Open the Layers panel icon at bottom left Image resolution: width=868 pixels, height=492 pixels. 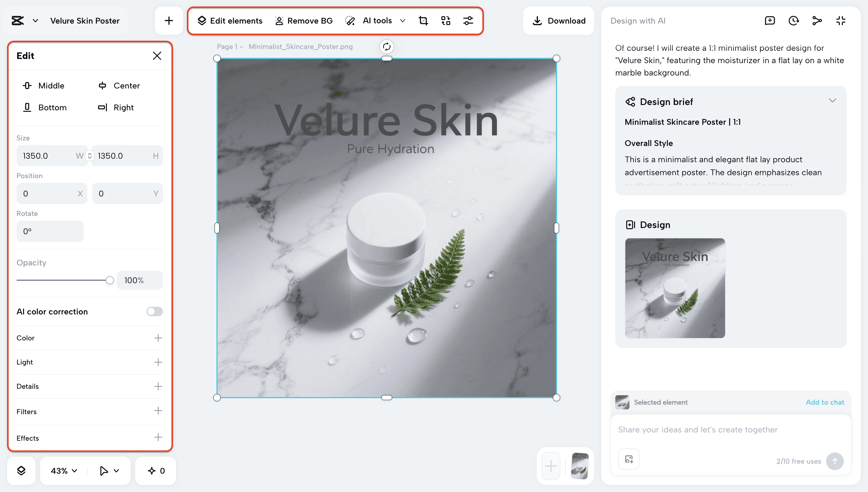point(21,470)
